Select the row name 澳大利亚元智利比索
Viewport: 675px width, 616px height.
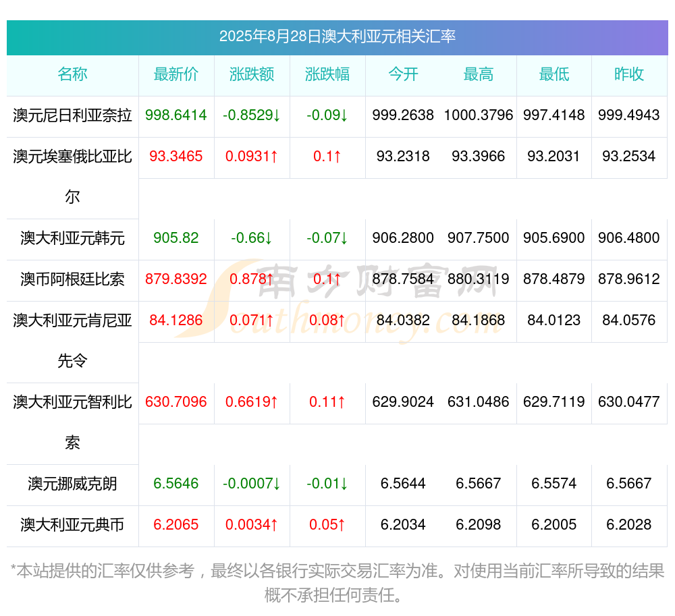(x=72, y=422)
